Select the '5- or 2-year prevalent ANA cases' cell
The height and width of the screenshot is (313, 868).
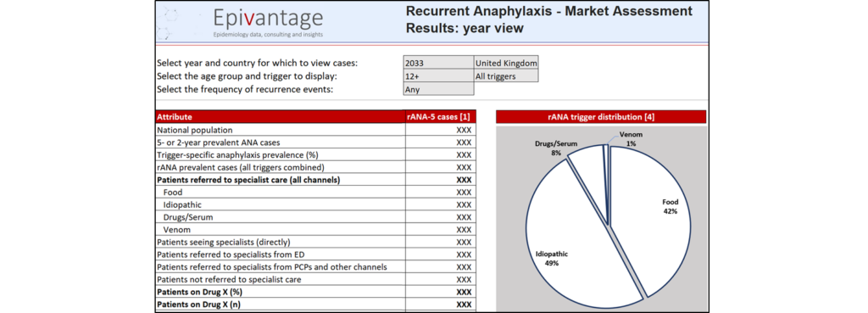coord(280,143)
